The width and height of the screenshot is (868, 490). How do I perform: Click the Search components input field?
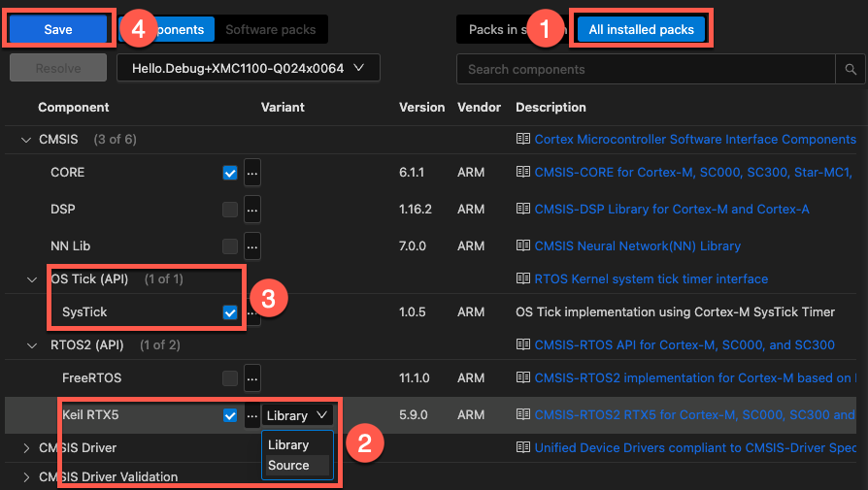[x=646, y=69]
